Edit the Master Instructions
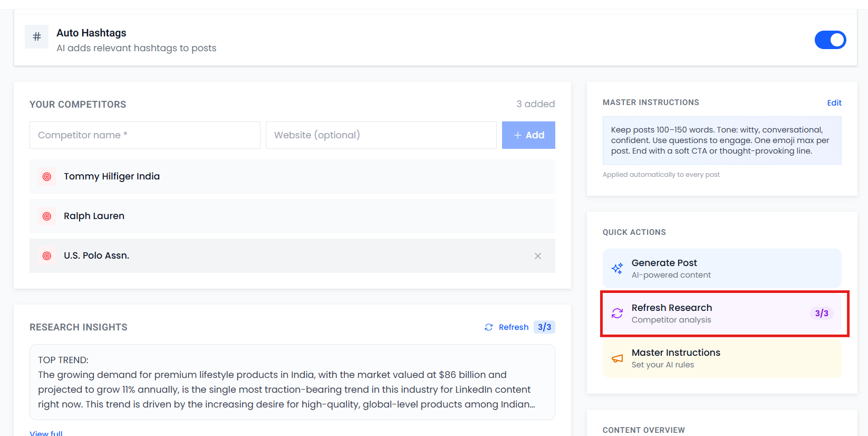 click(834, 103)
